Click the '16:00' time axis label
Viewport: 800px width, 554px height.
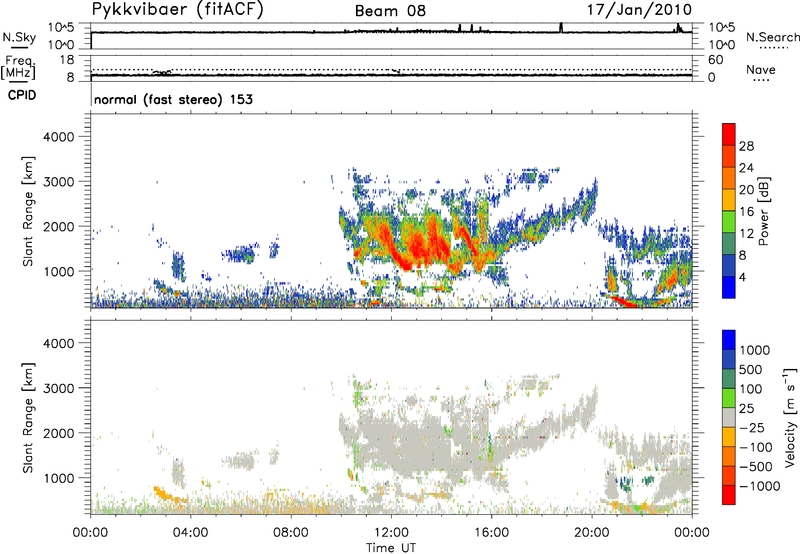(491, 533)
